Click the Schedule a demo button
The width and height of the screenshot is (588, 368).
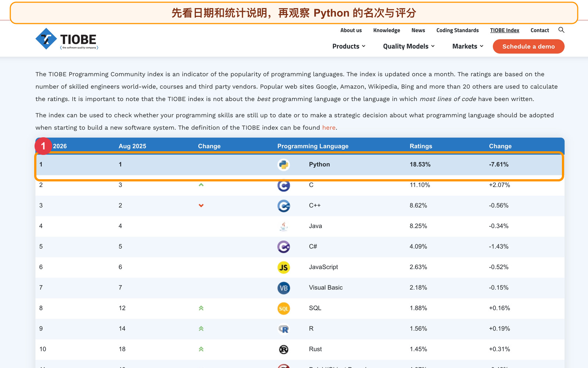click(x=528, y=46)
